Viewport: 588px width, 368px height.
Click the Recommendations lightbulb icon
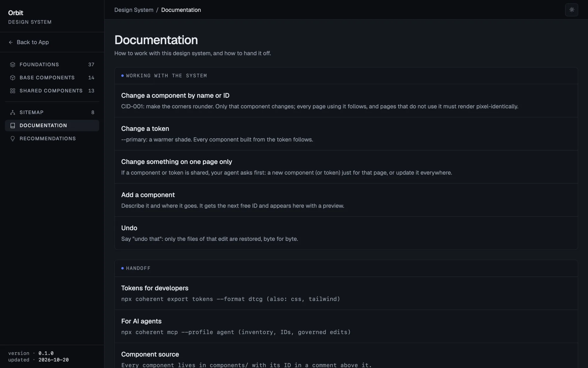pos(13,139)
